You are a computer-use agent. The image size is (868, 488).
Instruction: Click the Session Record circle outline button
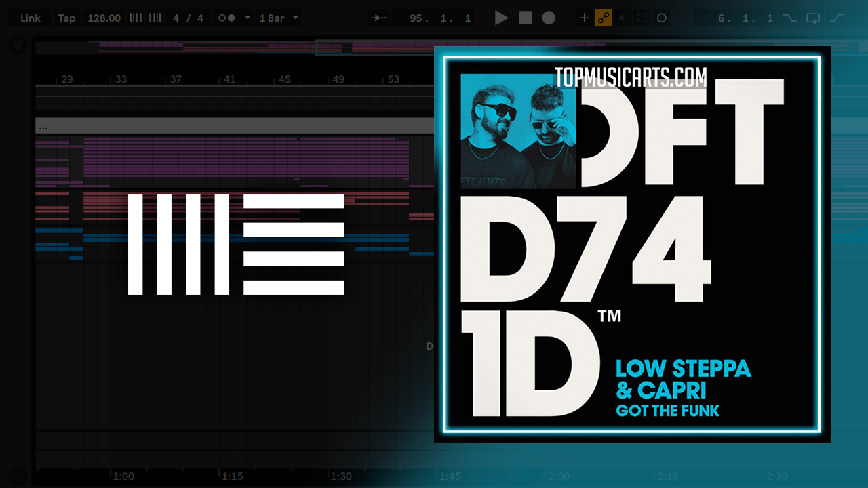(x=662, y=18)
